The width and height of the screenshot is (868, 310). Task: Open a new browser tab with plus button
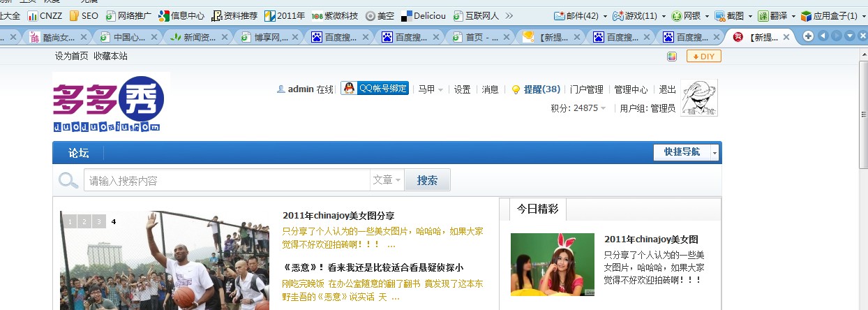[809, 36]
